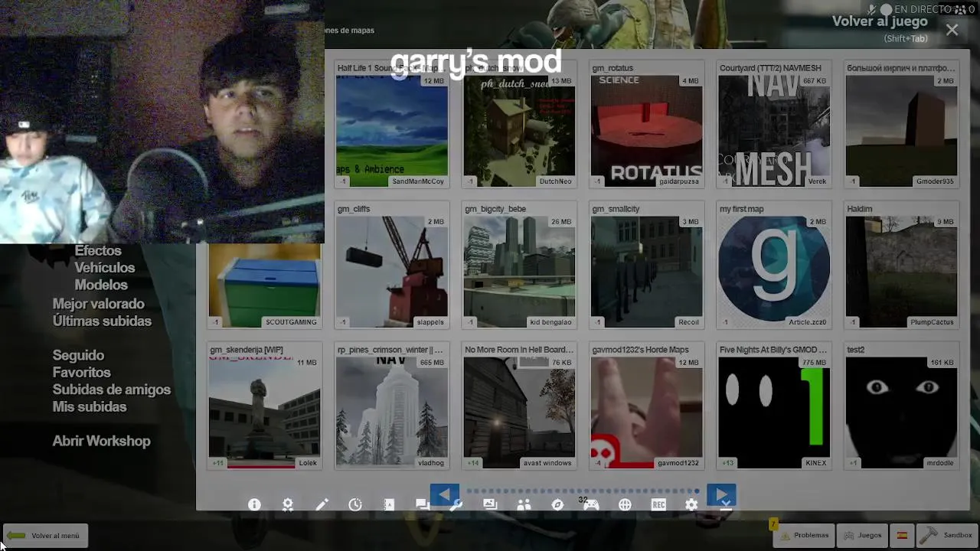The height and width of the screenshot is (551, 980).
Task: Select Favoritos filter
Action: tap(81, 373)
